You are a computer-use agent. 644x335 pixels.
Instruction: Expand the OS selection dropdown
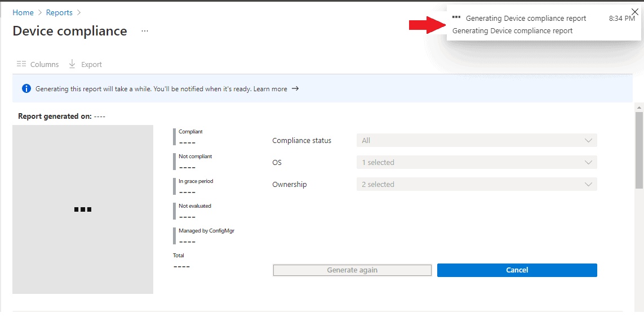[476, 162]
